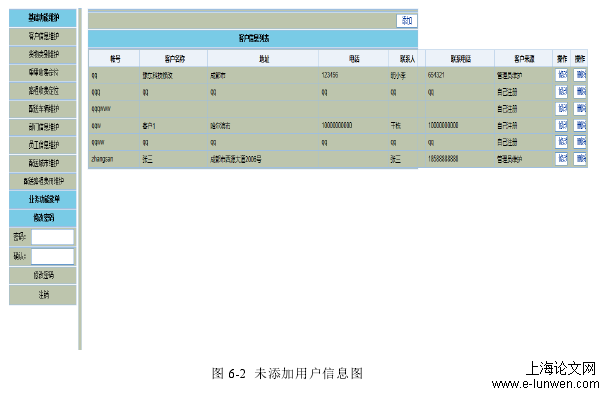Focus the 确认 confirm password field

click(53, 256)
